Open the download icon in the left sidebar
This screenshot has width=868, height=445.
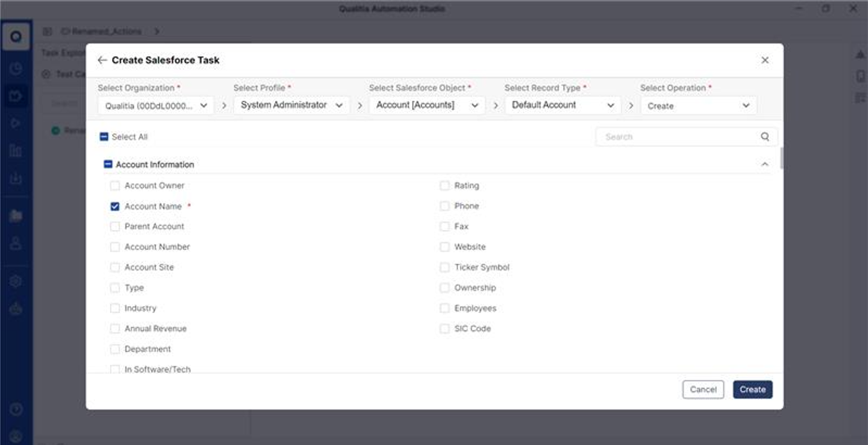[x=16, y=179]
